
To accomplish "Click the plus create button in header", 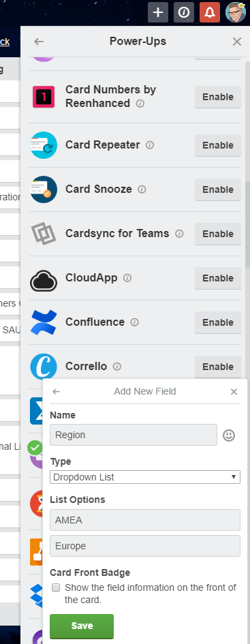I will [158, 12].
